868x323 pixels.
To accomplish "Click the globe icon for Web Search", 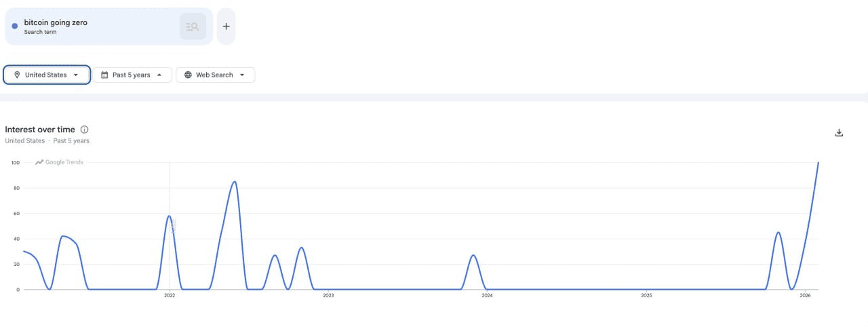I will pos(188,75).
